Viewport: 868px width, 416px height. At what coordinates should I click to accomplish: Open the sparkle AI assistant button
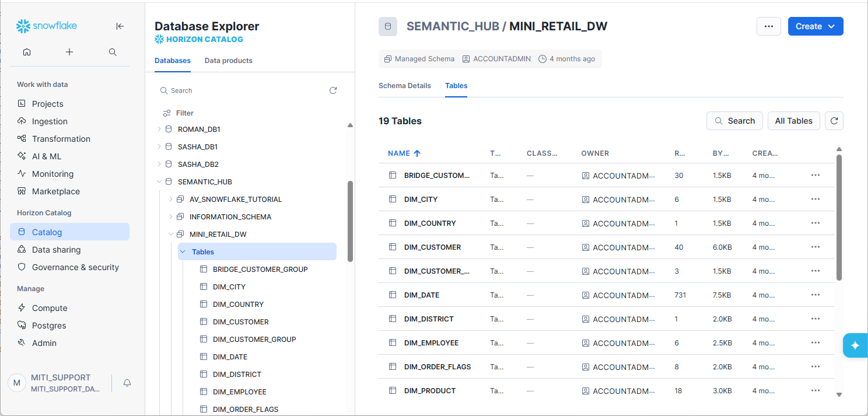(855, 345)
